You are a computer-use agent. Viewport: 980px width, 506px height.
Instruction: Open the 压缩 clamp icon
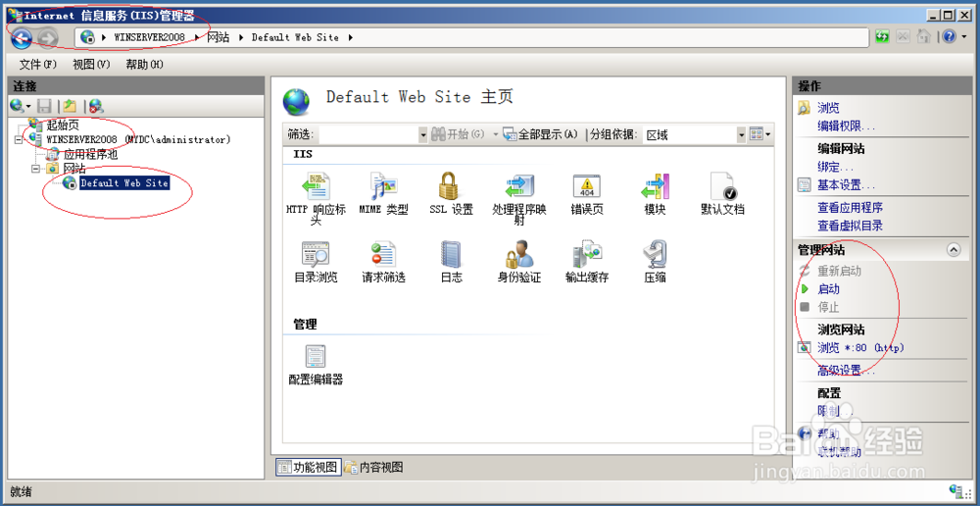655,254
